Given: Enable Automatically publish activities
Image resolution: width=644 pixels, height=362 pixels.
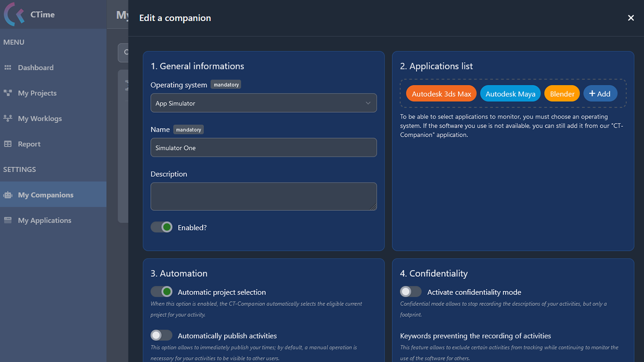Looking at the screenshot, I should [161, 335].
